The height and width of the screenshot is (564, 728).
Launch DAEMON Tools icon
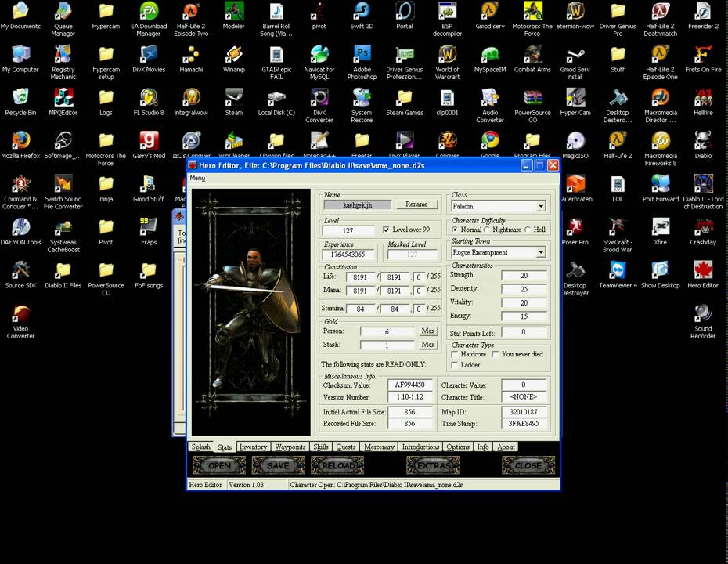pos(20,231)
